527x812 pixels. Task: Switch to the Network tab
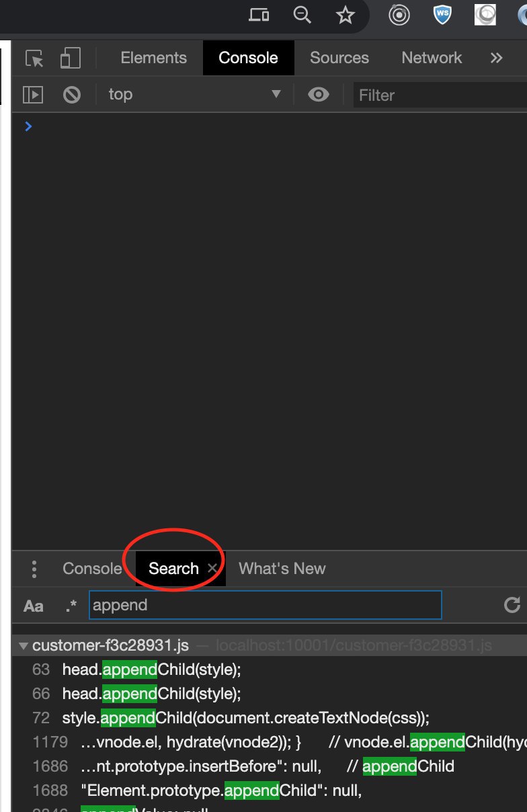click(432, 58)
